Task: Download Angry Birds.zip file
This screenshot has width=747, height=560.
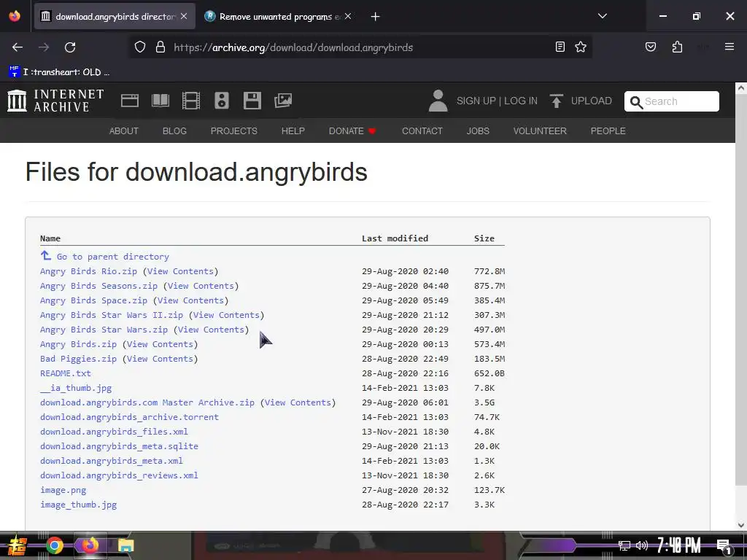Action: [x=79, y=344]
